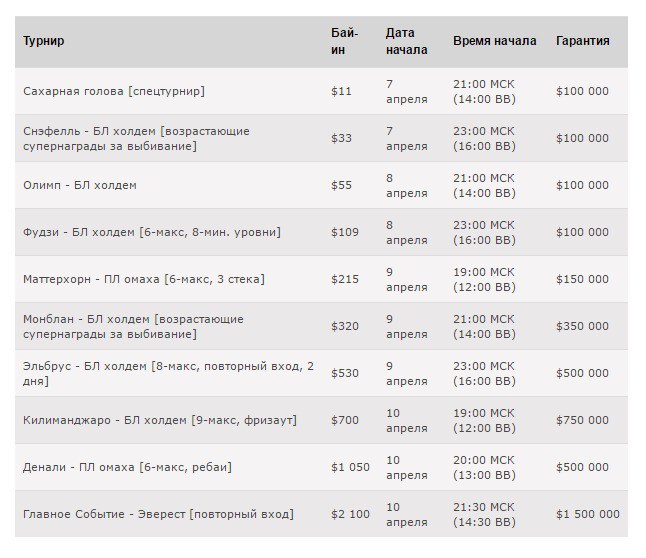Open the "Монблан - БЛ холдем" tournament entry
The width and height of the screenshot is (646, 558).
(x=133, y=326)
